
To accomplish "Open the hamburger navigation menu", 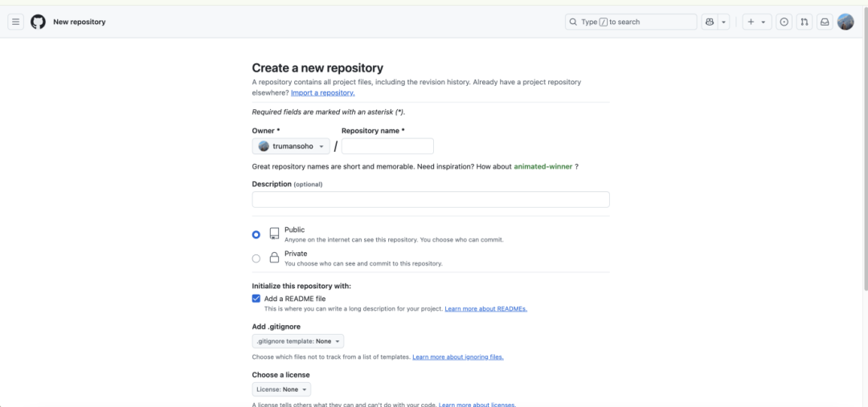I will coord(15,22).
